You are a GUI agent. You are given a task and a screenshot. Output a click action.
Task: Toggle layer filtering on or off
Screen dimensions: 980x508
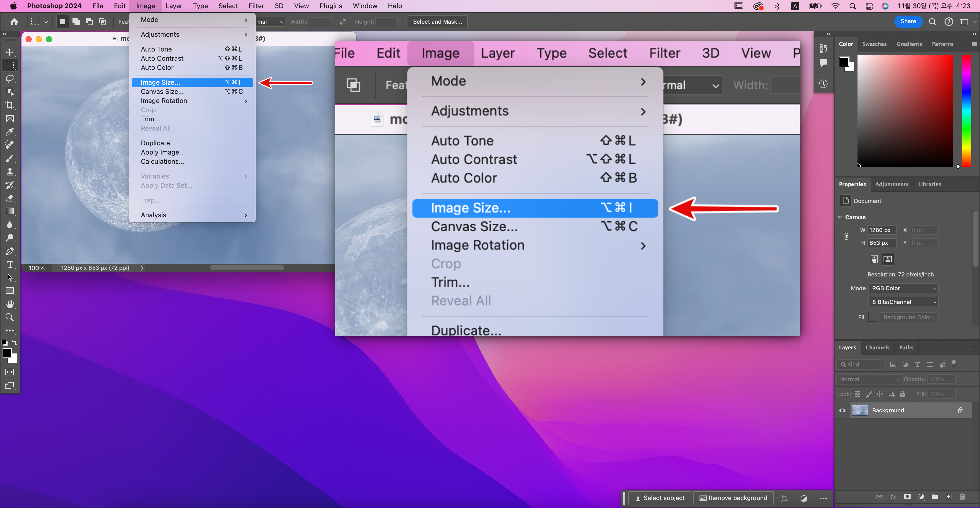tap(954, 364)
